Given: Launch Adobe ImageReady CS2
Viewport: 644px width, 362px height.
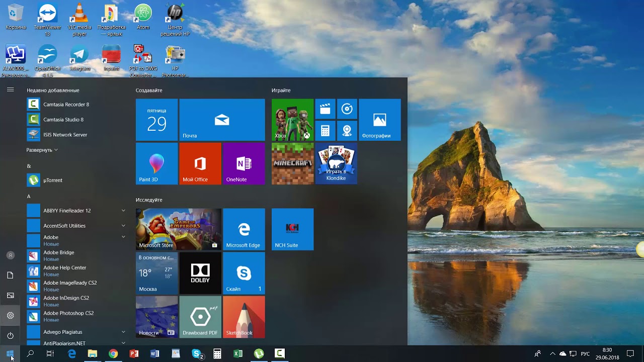Looking at the screenshot, I should 76,286.
